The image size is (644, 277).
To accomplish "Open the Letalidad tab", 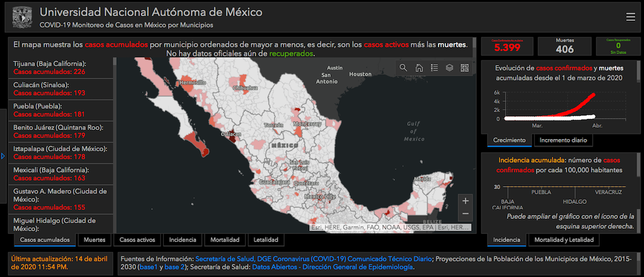I will click(266, 240).
